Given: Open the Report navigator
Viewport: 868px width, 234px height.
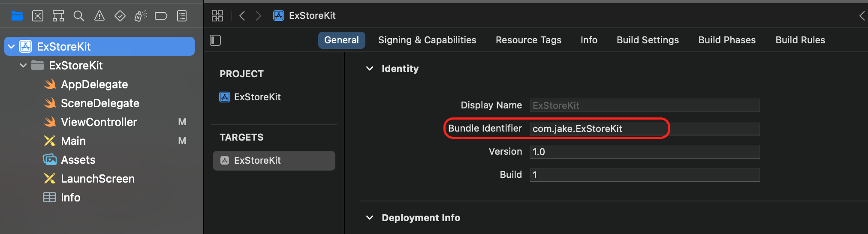Looking at the screenshot, I should 182,16.
